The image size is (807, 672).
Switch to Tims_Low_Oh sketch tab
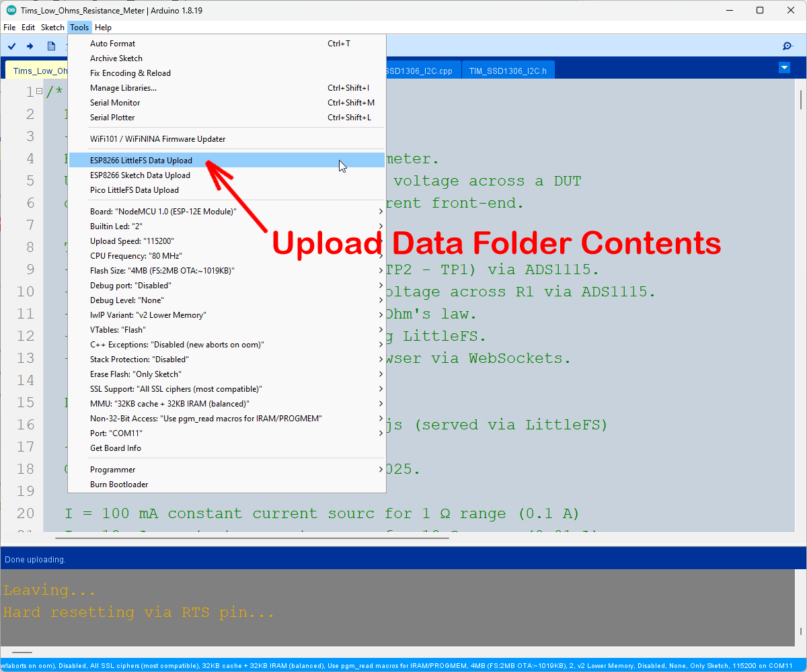pos(38,71)
